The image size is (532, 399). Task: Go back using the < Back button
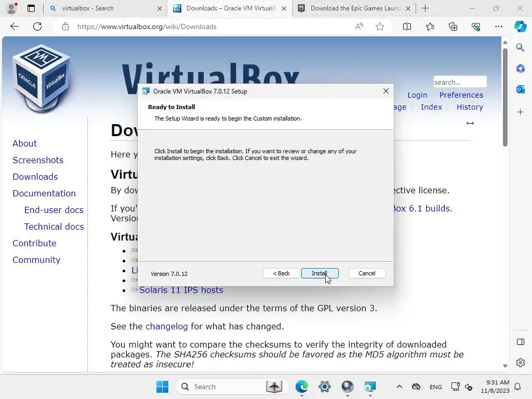[281, 273]
